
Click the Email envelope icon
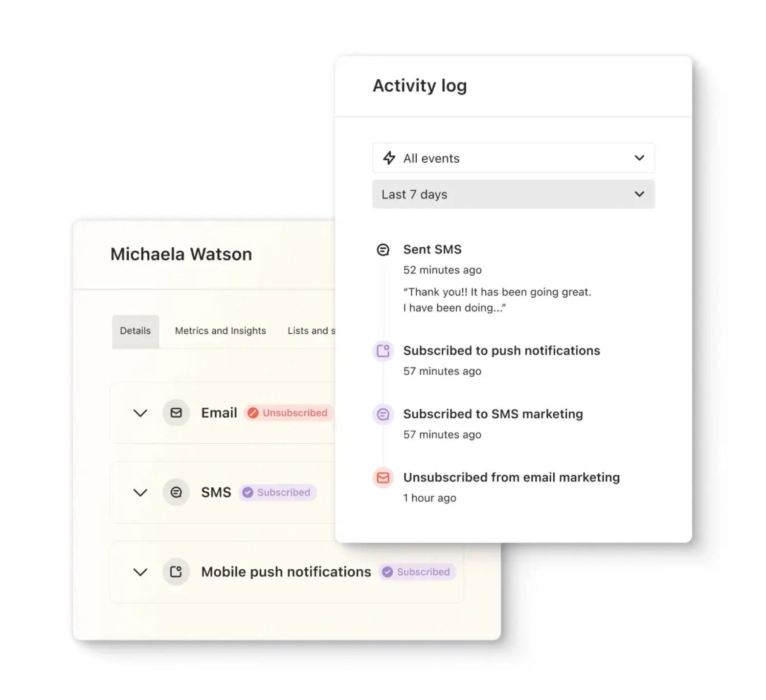coord(176,413)
